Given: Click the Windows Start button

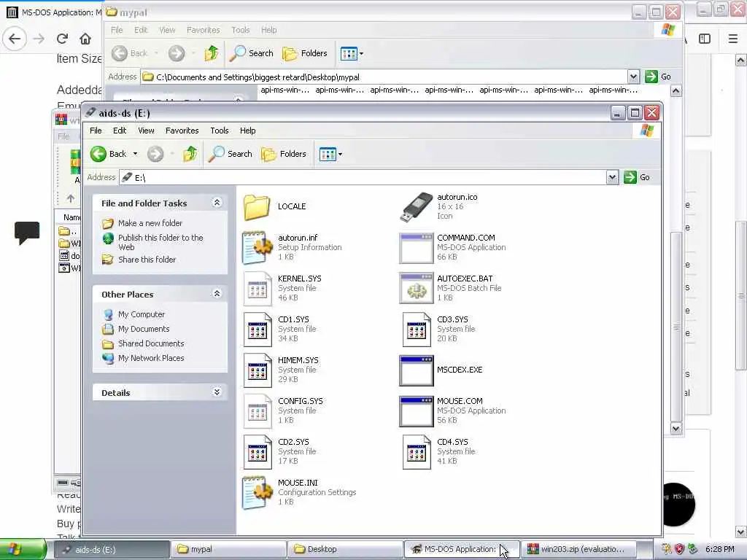Looking at the screenshot, I should [23, 549].
